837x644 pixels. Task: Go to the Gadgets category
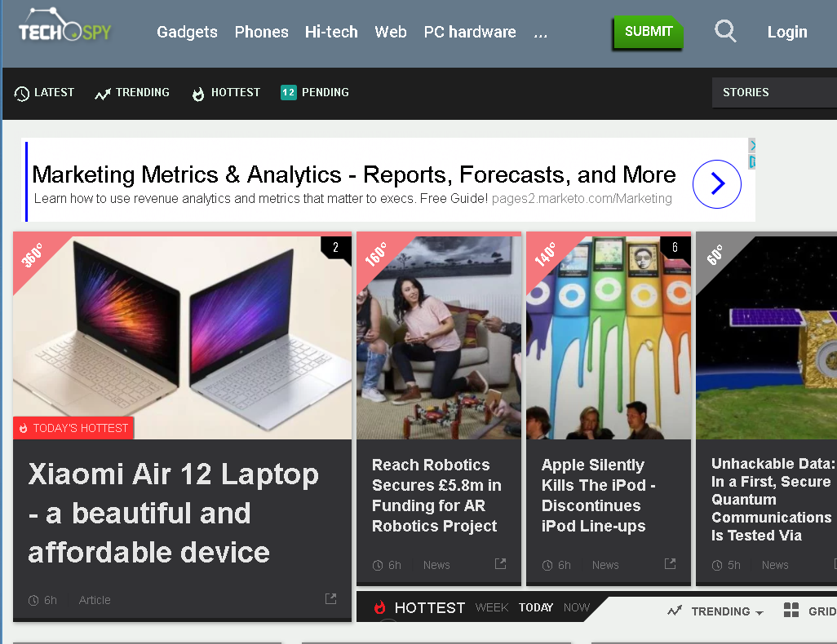(x=187, y=33)
